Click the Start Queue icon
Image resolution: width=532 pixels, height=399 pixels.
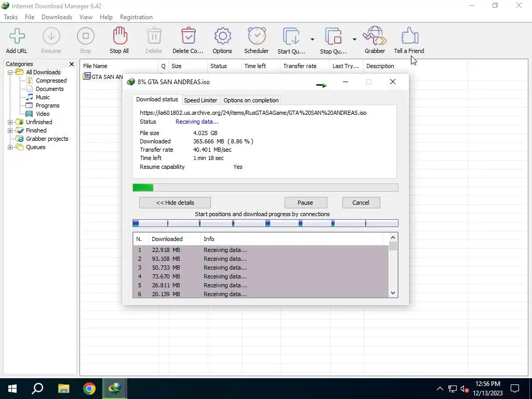[x=291, y=36]
